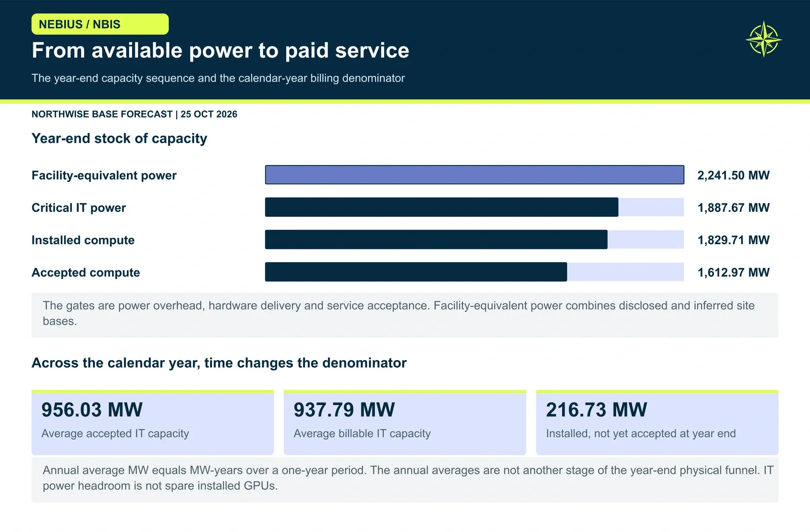Click 'Average accepted IT capacity' caption
810x532 pixels.
click(x=115, y=434)
